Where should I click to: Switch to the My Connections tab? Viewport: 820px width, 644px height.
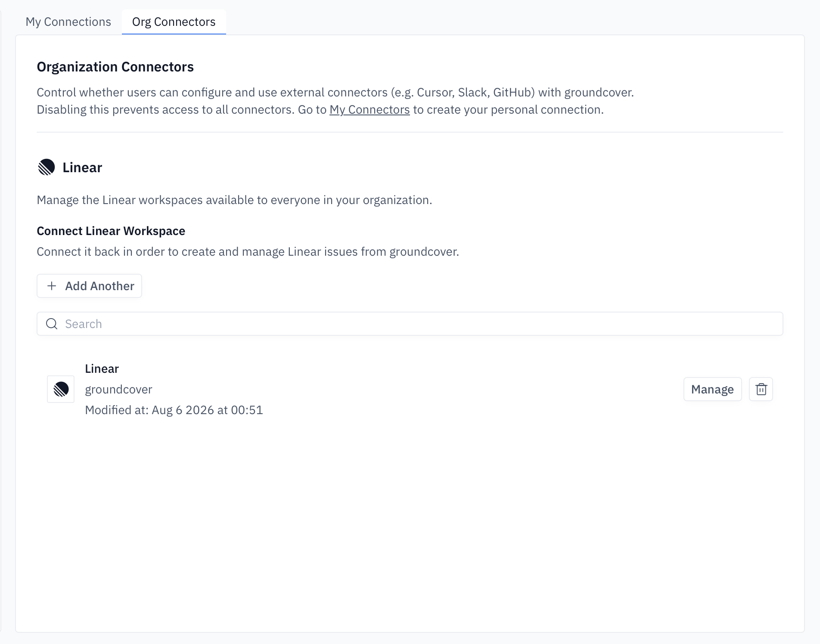click(x=68, y=22)
